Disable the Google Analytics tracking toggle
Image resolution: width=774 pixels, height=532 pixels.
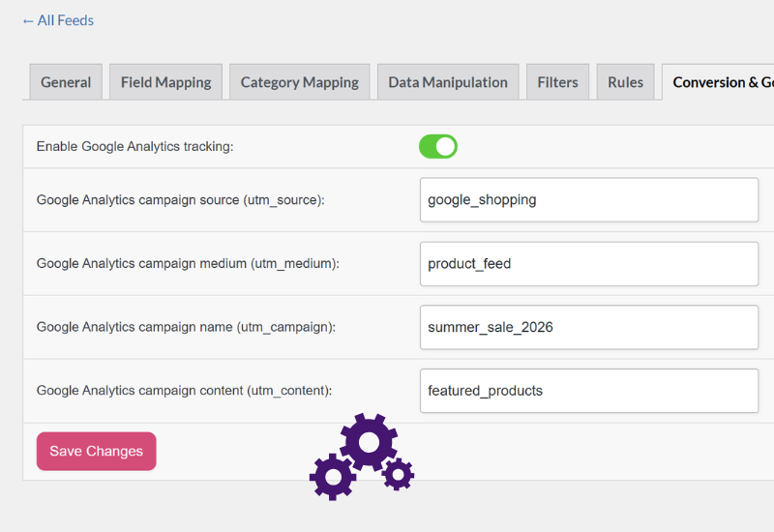[438, 147]
